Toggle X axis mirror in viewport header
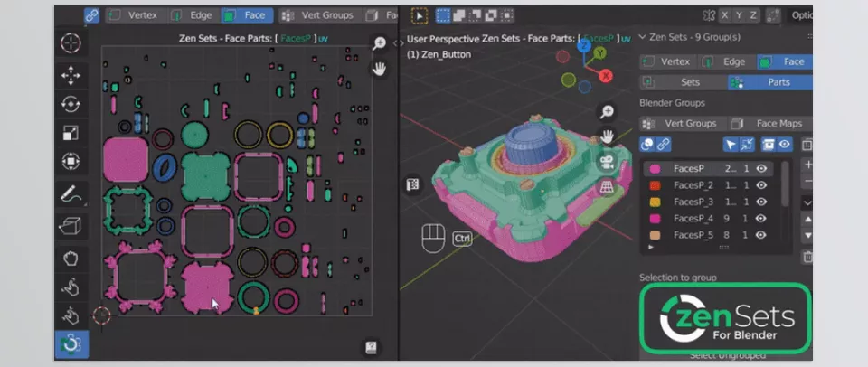Screen dimensions: 868x367 pos(724,15)
